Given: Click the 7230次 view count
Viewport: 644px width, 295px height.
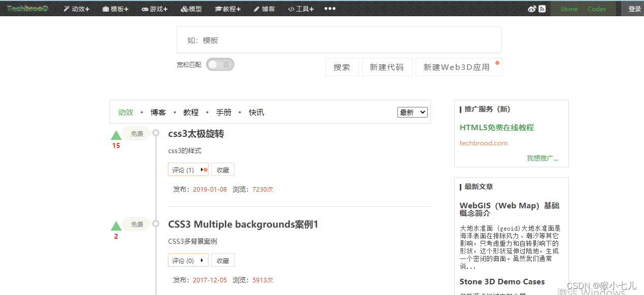Looking at the screenshot, I should (262, 190).
